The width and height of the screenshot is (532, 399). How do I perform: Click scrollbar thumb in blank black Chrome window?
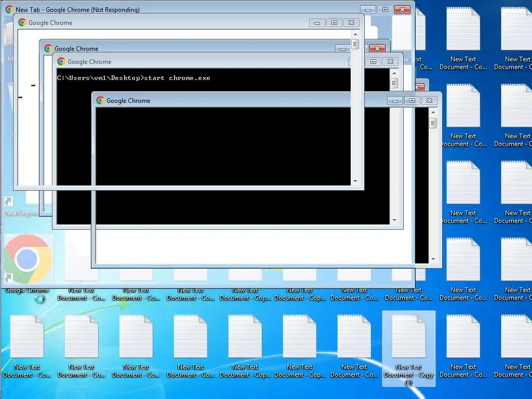tap(433, 123)
